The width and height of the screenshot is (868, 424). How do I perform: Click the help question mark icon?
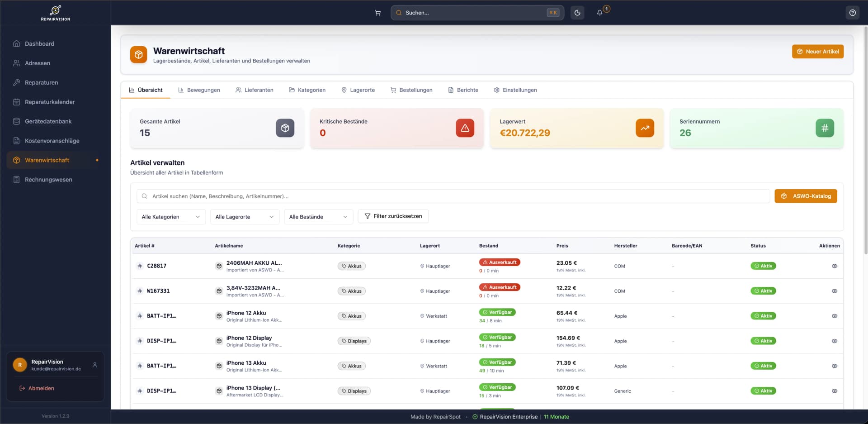[x=852, y=13]
